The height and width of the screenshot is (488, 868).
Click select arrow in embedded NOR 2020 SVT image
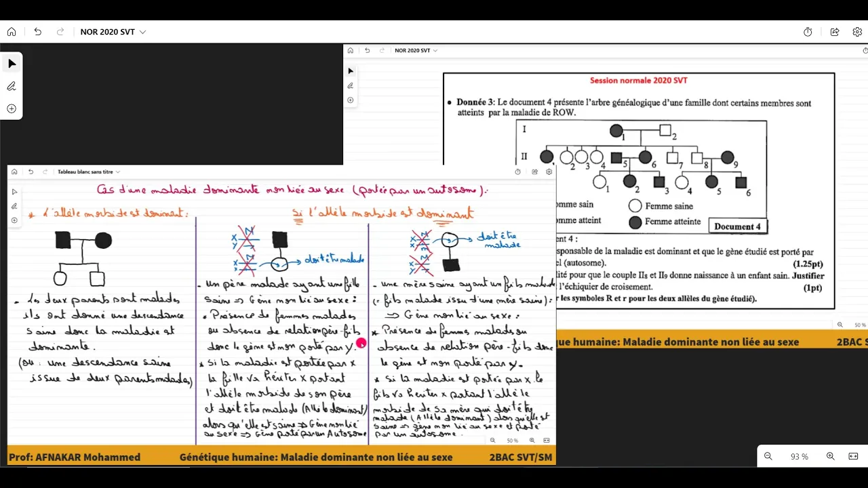pos(350,71)
